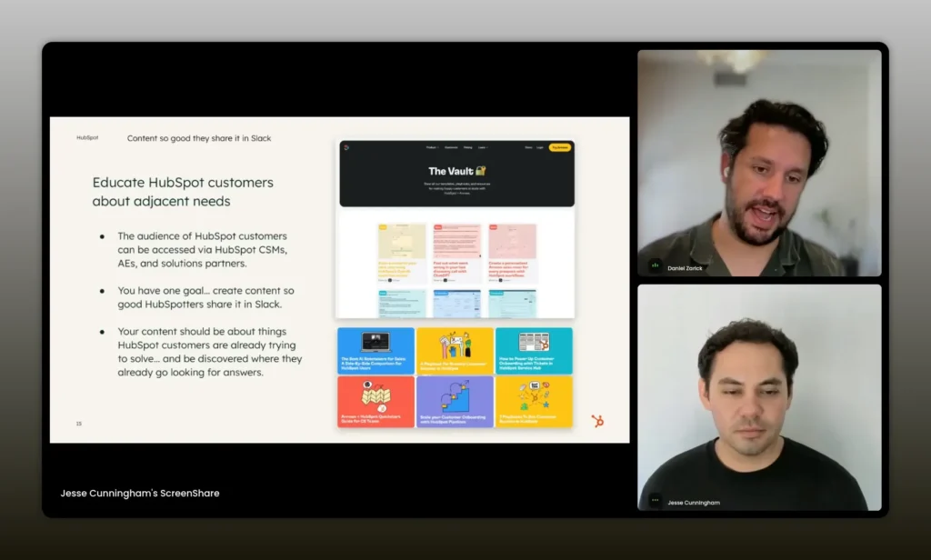Select Jesse Cunningham's video tile
This screenshot has height=560, width=931.
pos(759,396)
